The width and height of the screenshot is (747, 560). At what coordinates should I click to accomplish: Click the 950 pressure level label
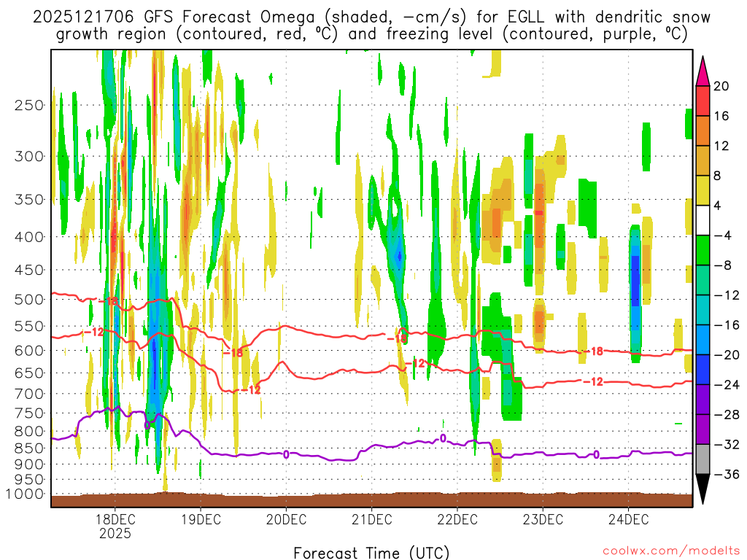click(29, 480)
